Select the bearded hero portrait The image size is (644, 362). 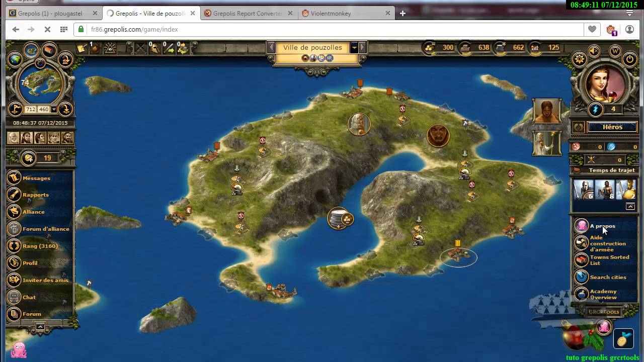pos(547,111)
